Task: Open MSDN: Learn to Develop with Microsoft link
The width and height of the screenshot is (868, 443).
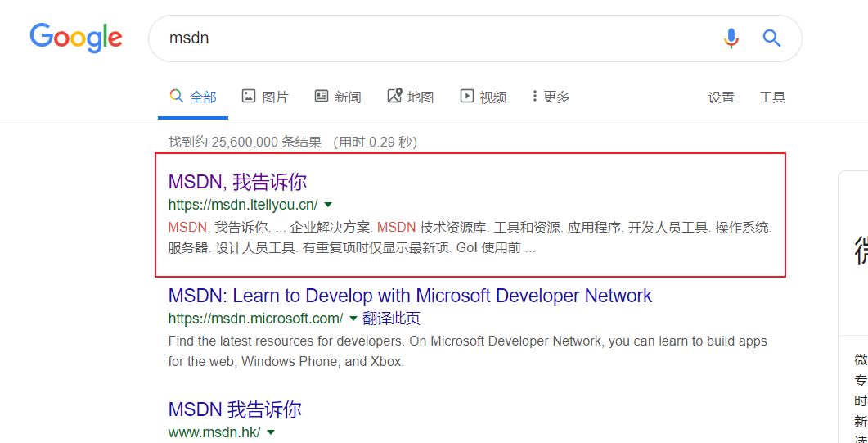Action: coord(410,295)
